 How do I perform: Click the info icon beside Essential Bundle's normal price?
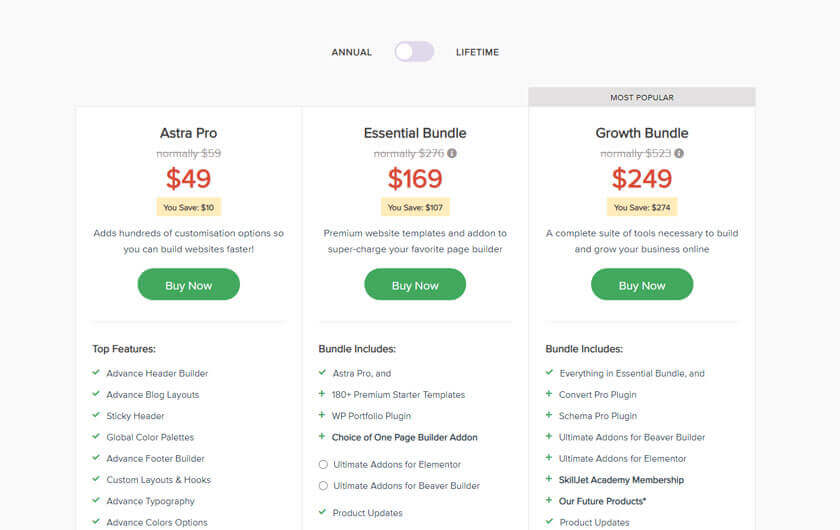pyautogui.click(x=452, y=153)
